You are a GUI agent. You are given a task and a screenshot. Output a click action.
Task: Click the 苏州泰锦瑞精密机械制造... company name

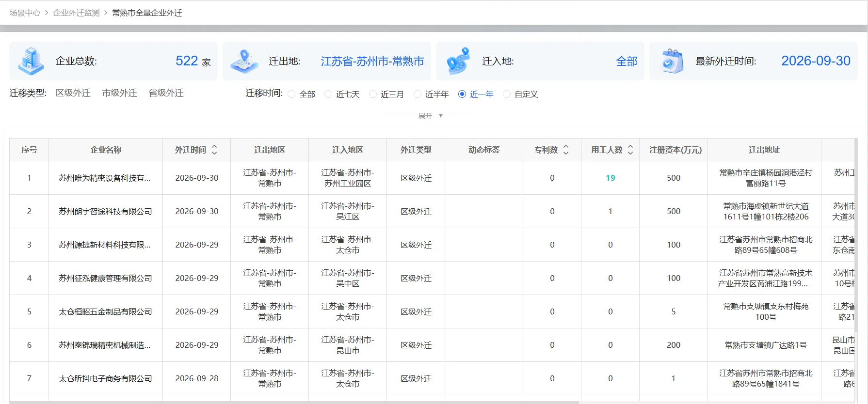pos(105,345)
